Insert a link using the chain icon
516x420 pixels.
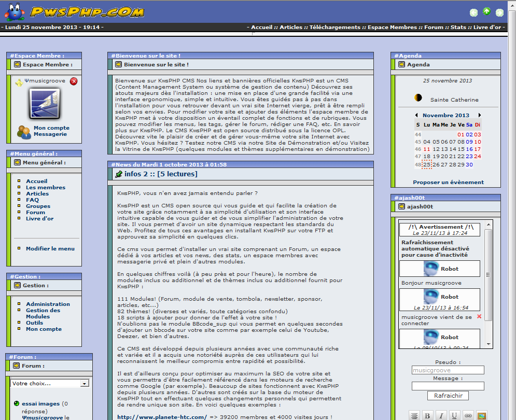click(468, 416)
